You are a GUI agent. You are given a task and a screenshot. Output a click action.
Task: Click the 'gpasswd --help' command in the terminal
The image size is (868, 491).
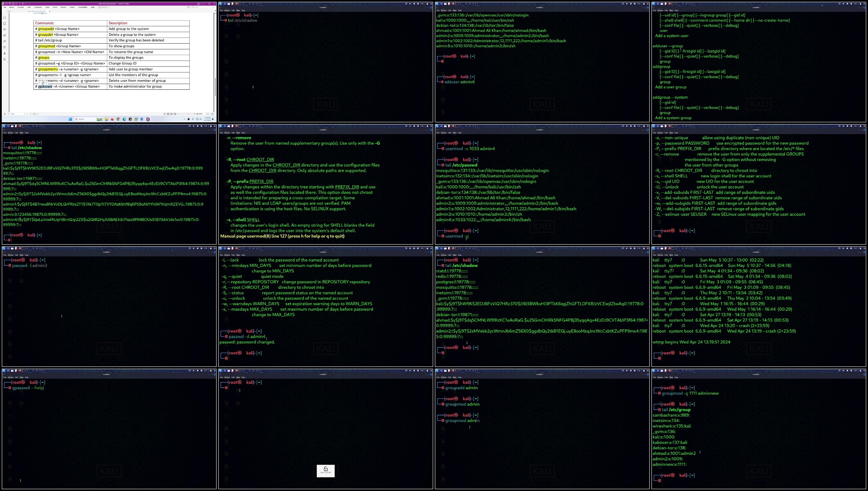28,388
